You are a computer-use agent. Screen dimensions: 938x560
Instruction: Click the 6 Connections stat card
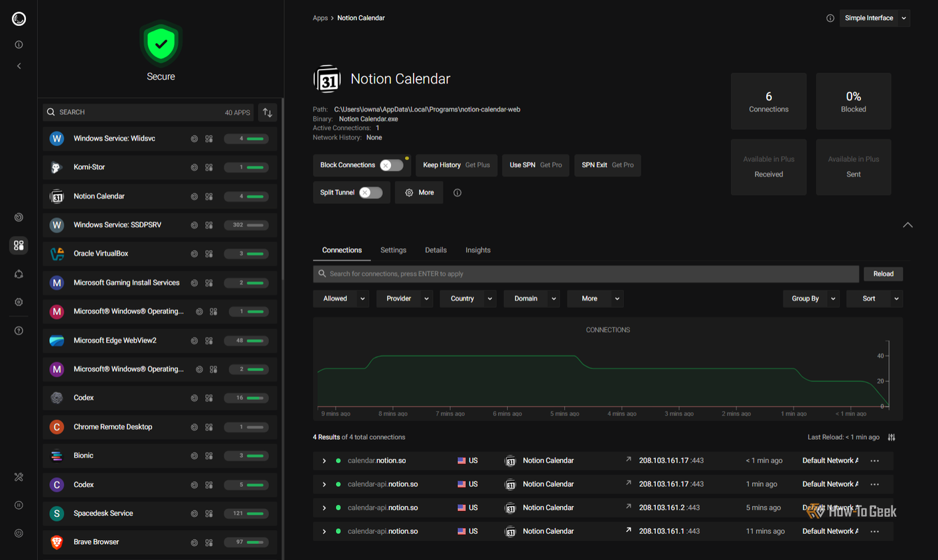pos(769,102)
